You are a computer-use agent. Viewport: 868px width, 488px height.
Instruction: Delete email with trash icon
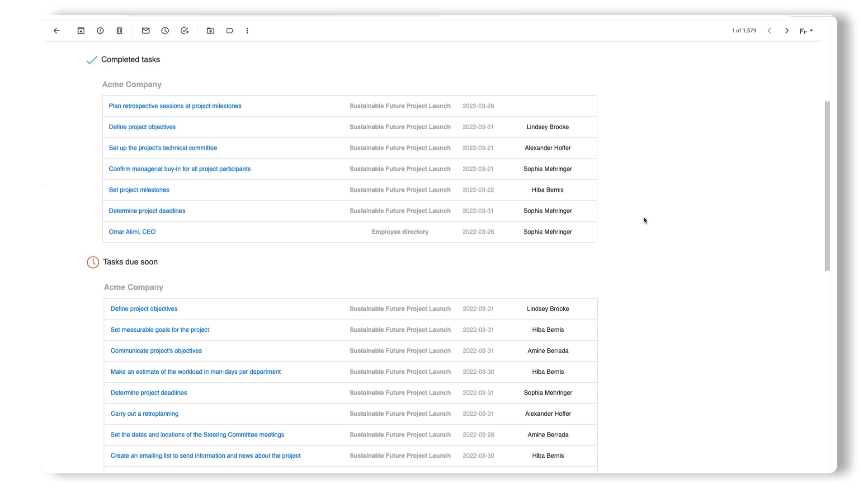119,31
